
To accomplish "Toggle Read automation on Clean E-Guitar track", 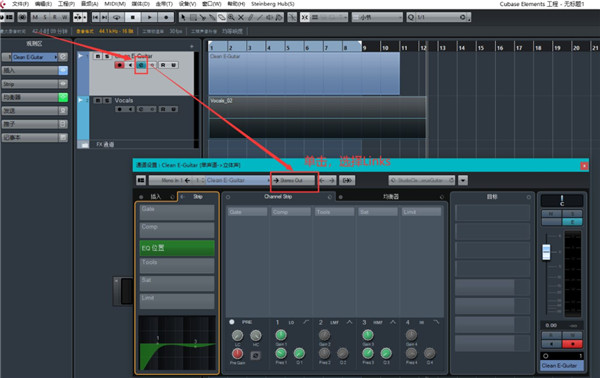I will tap(163, 65).
